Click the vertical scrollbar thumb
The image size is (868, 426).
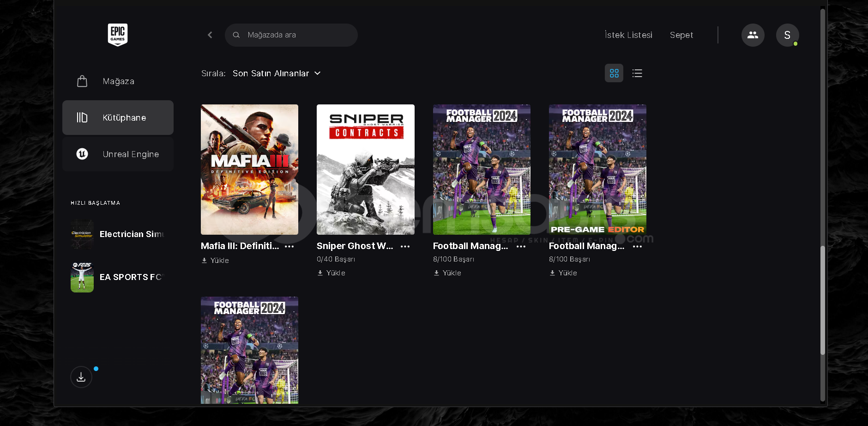822,300
